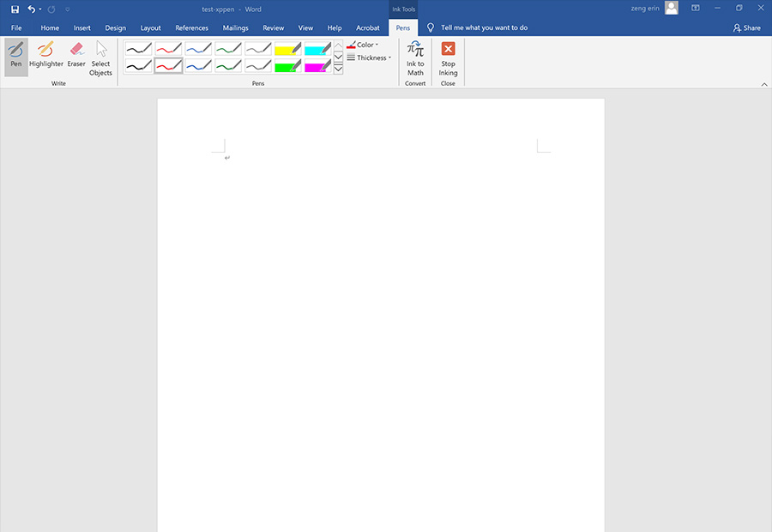
Task: Switch to the Review tab
Action: pos(274,28)
